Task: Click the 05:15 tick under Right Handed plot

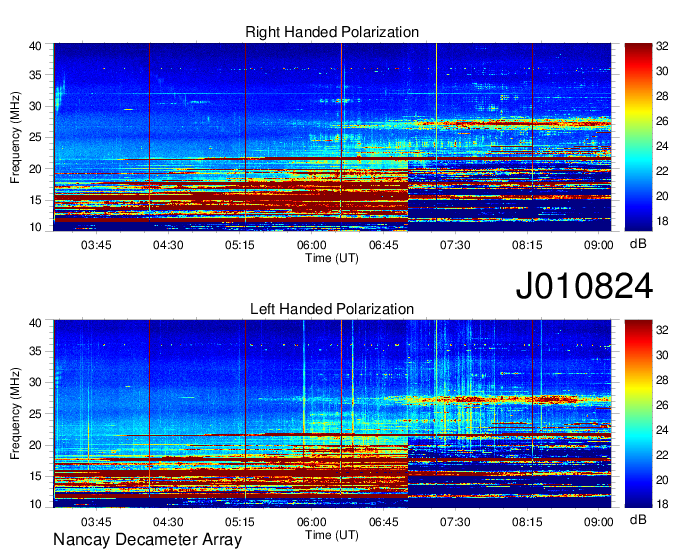Action: point(240,245)
